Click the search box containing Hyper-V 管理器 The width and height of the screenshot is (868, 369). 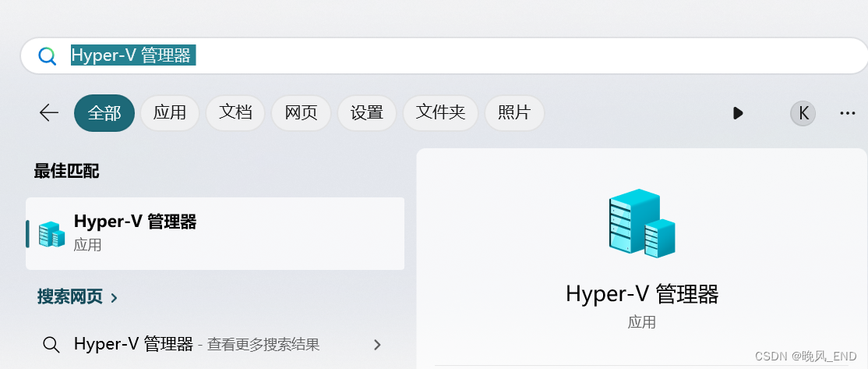[443, 55]
